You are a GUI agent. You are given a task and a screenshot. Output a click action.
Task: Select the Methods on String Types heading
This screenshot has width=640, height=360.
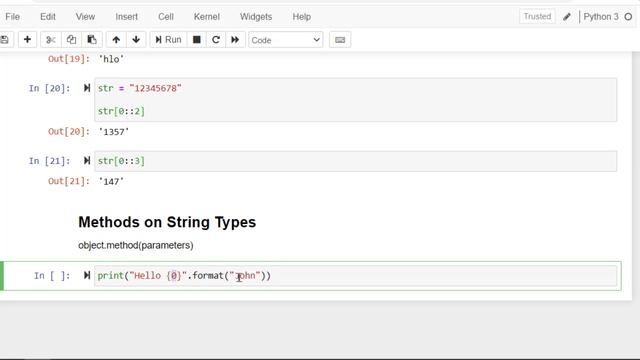point(167,222)
